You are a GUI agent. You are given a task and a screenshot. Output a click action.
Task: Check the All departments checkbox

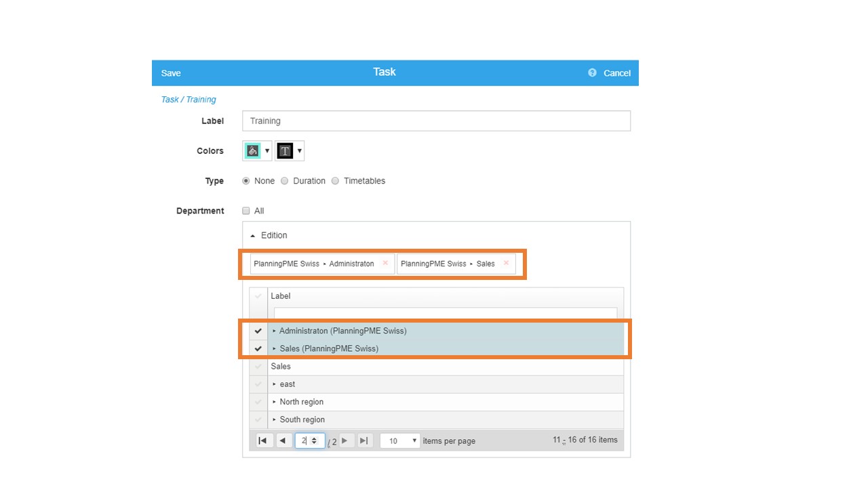pyautogui.click(x=246, y=211)
